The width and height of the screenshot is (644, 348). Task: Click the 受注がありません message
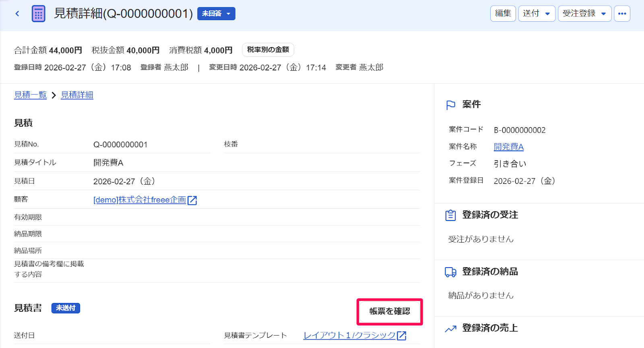click(x=481, y=239)
